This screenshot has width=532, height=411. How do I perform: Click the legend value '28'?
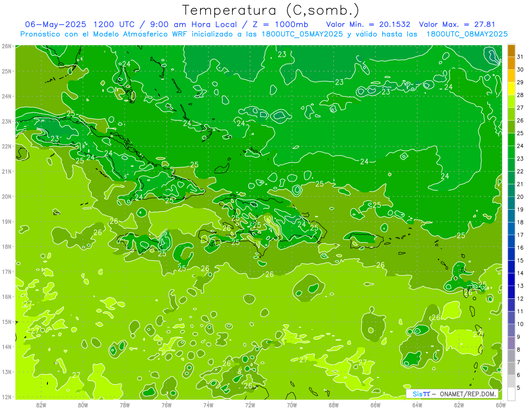[x=520, y=95]
